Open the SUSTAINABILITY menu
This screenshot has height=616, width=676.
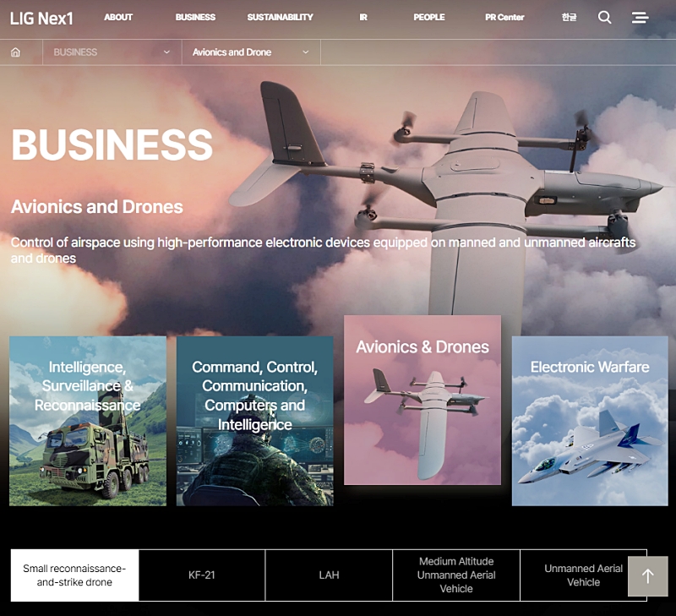[281, 17]
